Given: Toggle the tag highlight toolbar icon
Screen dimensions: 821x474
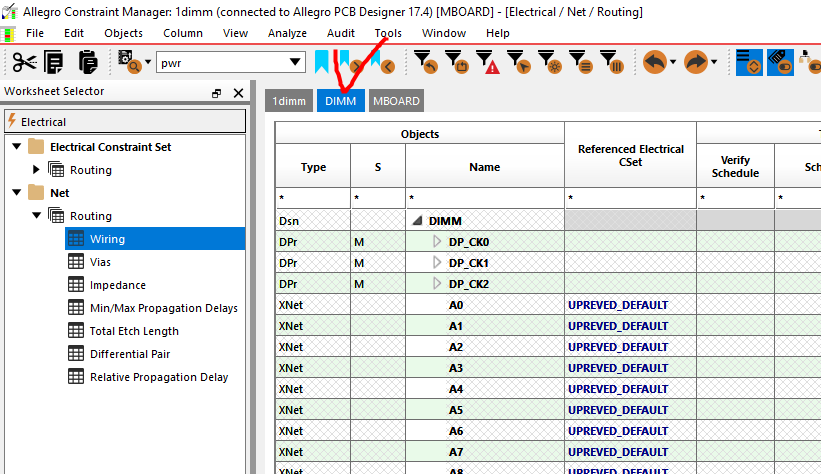Looking at the screenshot, I should tap(780, 62).
